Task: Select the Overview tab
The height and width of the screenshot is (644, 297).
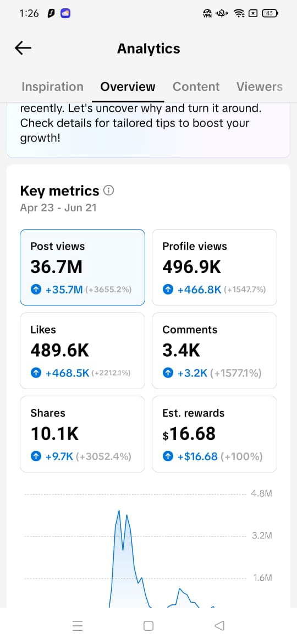Action: coord(128,86)
